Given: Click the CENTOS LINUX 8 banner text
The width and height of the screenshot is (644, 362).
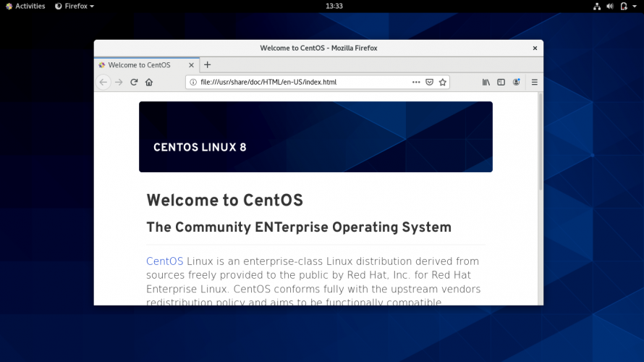Looking at the screenshot, I should (200, 148).
